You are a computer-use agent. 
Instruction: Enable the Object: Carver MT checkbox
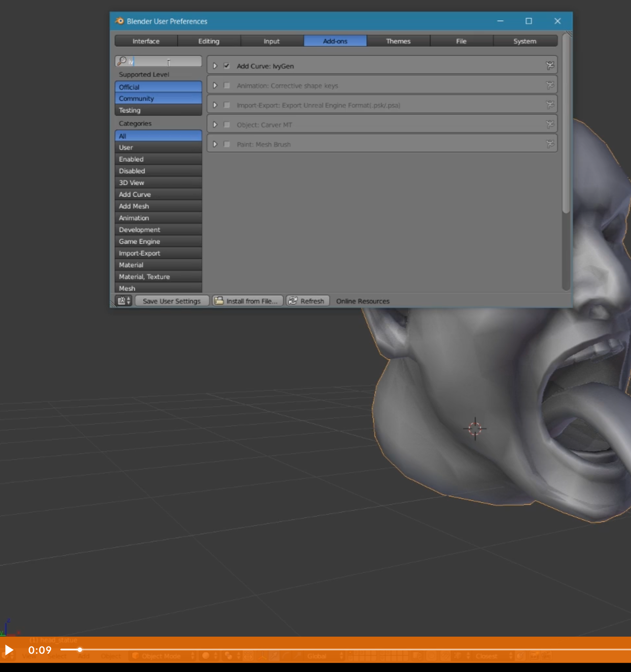point(227,125)
